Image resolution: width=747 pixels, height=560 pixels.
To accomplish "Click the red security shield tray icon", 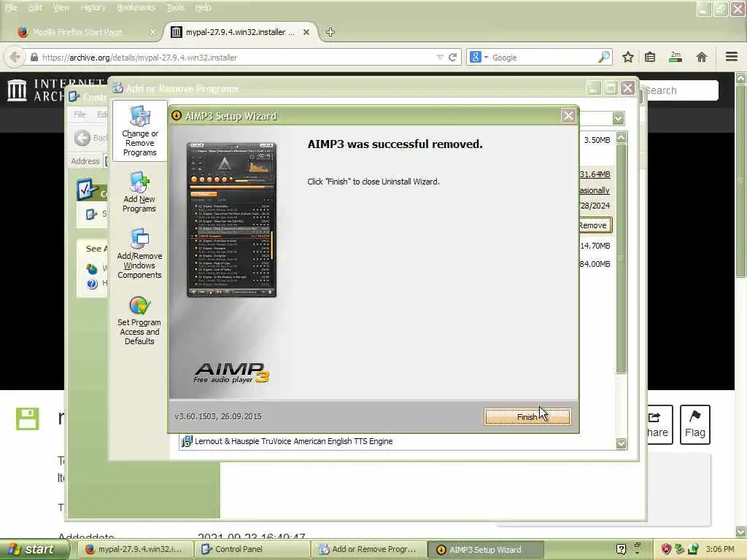I will 666,550.
